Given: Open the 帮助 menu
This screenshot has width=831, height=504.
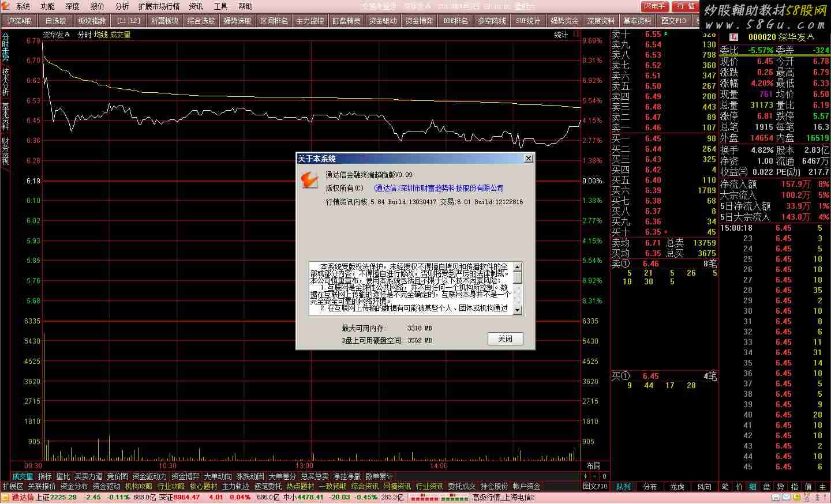Looking at the screenshot, I should [246, 6].
